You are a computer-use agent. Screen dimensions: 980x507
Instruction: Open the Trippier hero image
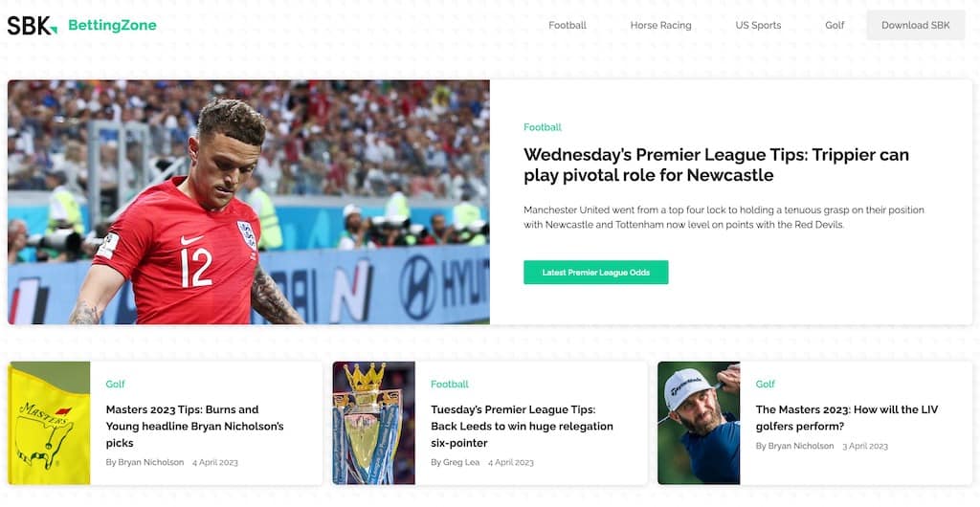click(249, 202)
